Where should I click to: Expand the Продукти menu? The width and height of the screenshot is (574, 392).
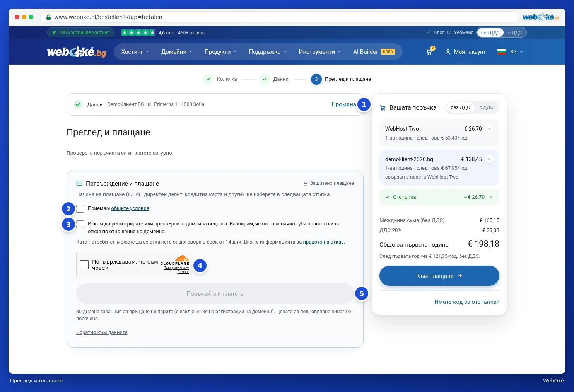point(220,52)
